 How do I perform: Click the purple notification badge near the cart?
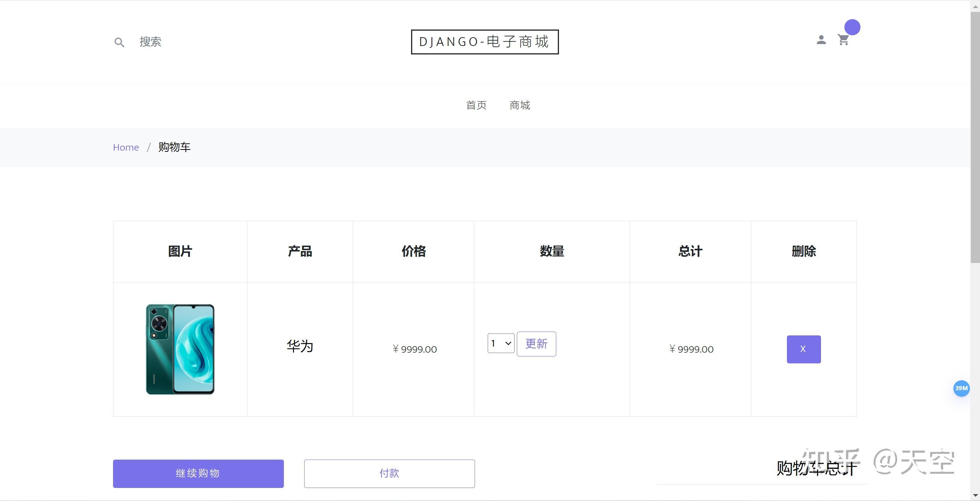852,27
